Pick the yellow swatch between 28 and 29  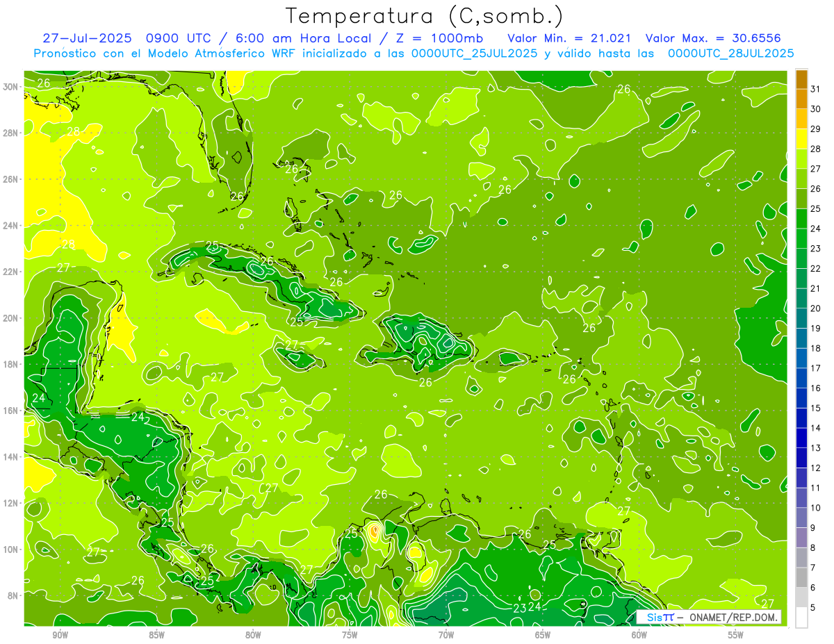click(801, 139)
